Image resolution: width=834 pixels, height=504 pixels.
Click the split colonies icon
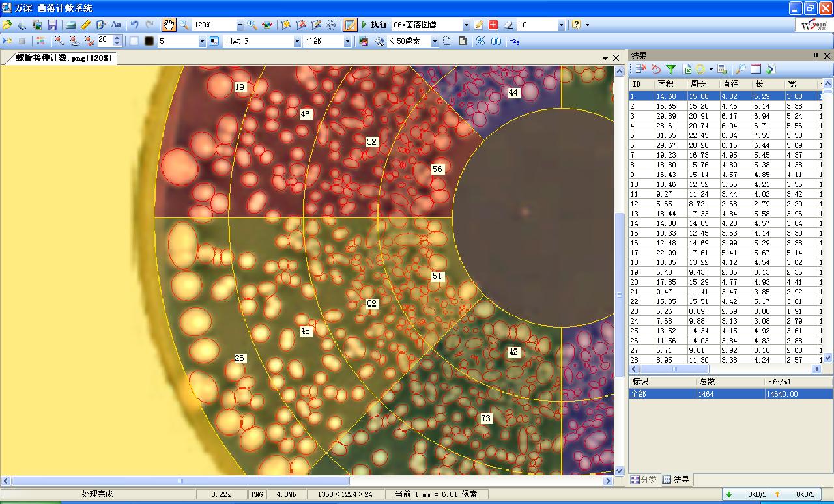point(496,41)
